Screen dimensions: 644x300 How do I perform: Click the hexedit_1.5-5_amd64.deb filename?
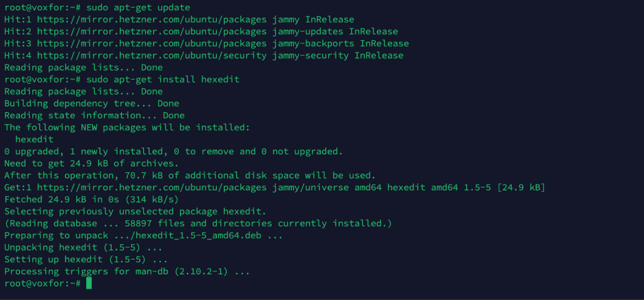pyautogui.click(x=198, y=235)
